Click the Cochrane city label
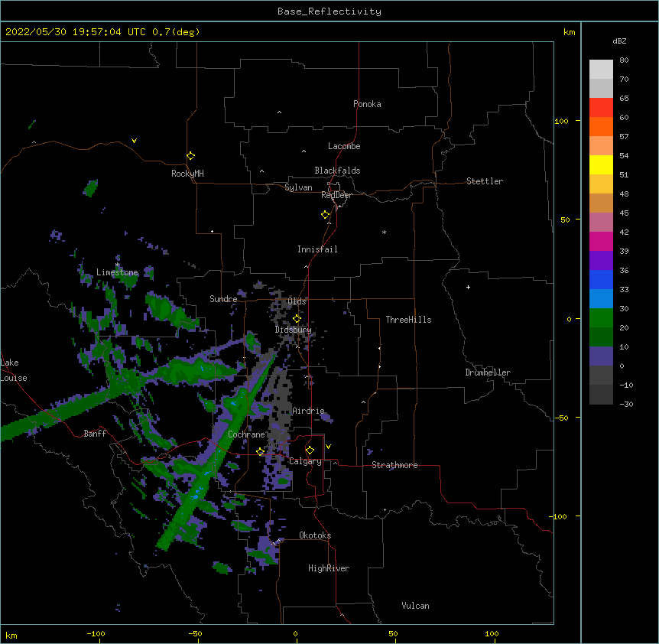The image size is (659, 644). 246,434
